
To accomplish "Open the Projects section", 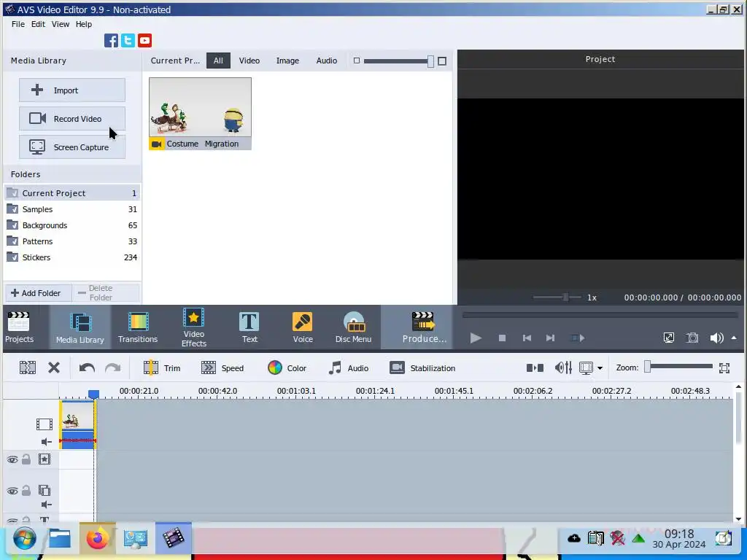I will 19,327.
